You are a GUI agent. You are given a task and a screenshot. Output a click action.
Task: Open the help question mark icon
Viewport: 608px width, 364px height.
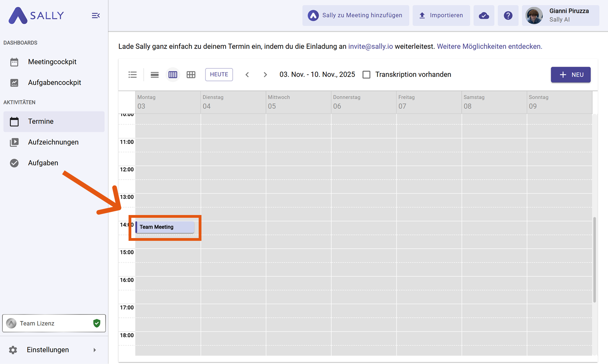coord(508,15)
